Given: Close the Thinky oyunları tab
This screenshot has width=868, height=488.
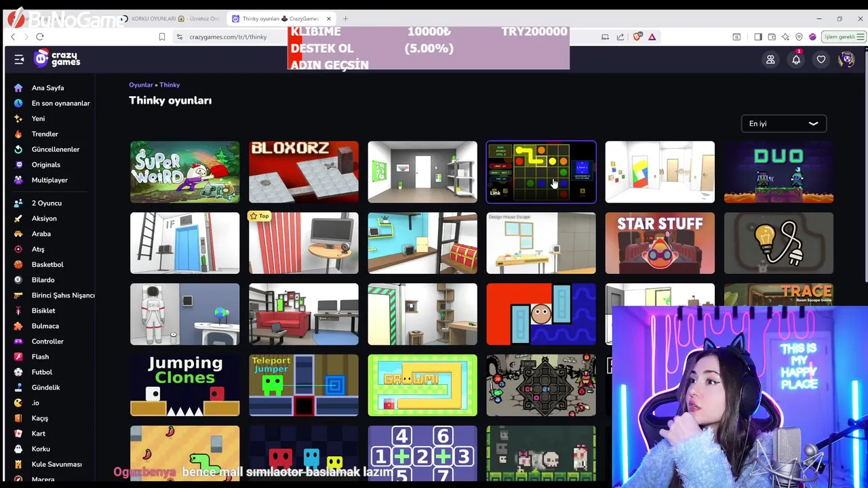Looking at the screenshot, I should (329, 18).
